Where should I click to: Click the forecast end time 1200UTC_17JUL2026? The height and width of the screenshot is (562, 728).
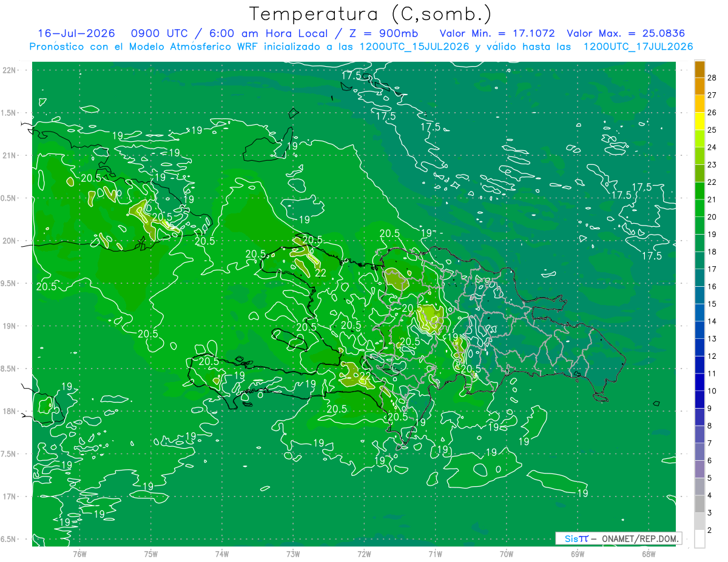click(638, 47)
